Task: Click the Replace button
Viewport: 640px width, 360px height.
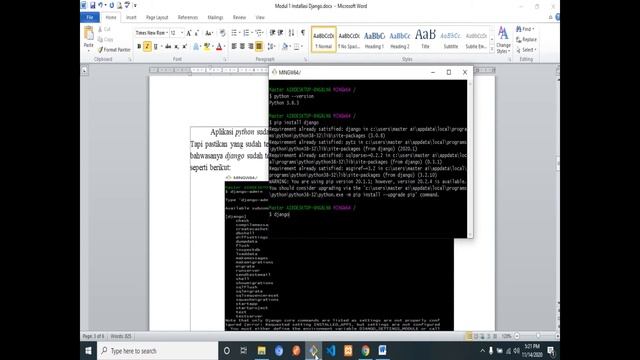Action: click(x=526, y=40)
